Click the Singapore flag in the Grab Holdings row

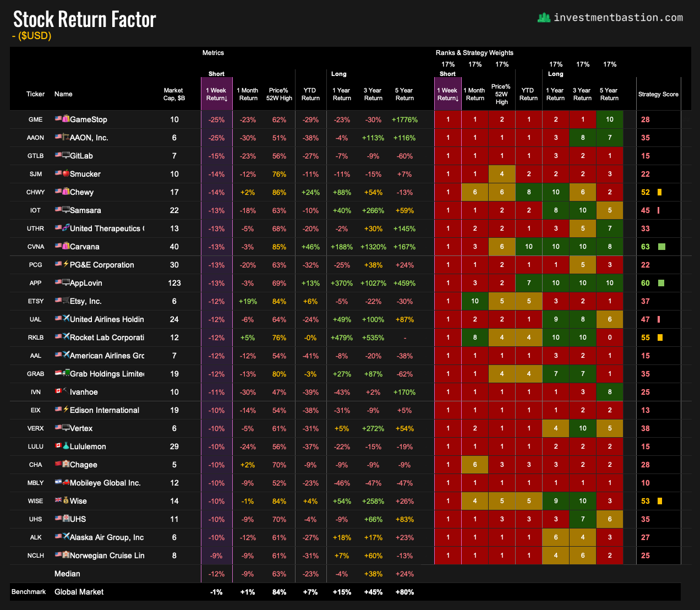click(58, 373)
